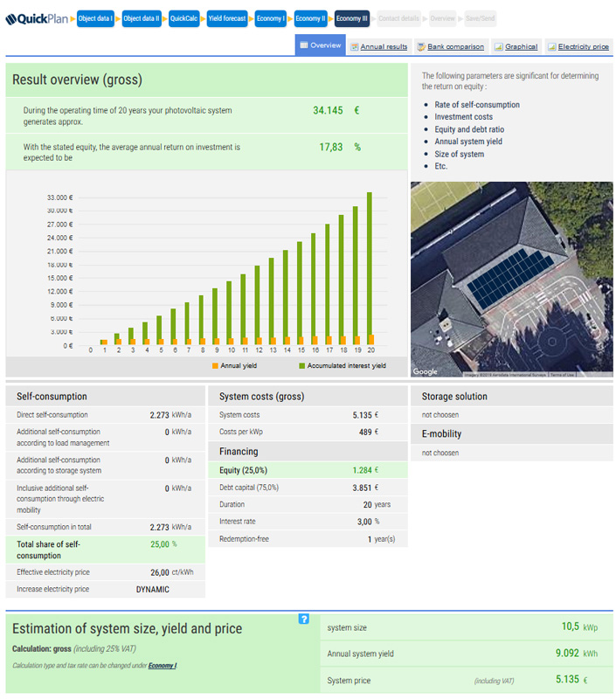Screen dimensions: 616x699
Task: Go to Object data I step
Action: pyautogui.click(x=95, y=18)
